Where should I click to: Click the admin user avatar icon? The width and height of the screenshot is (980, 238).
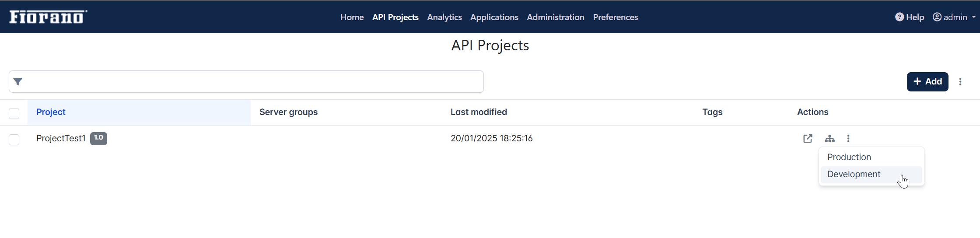coord(937,17)
